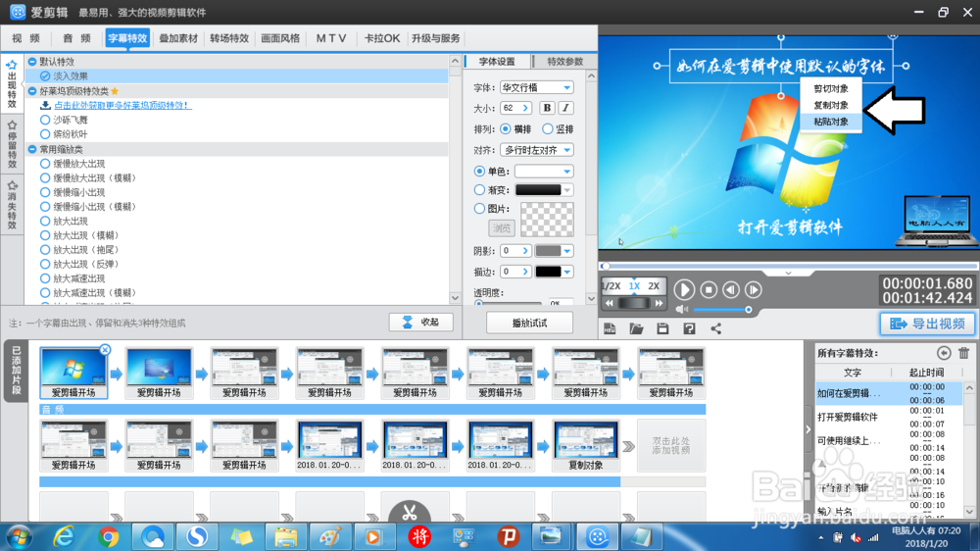Step back one frame in the preview
The height and width of the screenshot is (551, 980).
[x=731, y=289]
